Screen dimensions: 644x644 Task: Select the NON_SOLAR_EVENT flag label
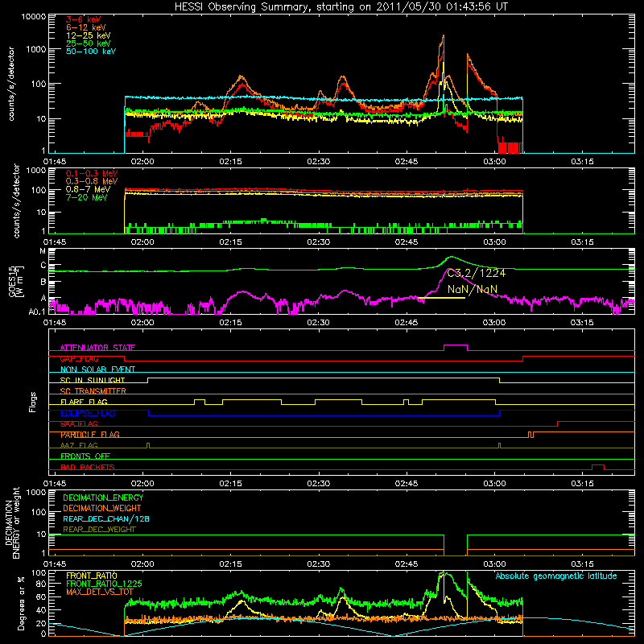pyautogui.click(x=97, y=369)
